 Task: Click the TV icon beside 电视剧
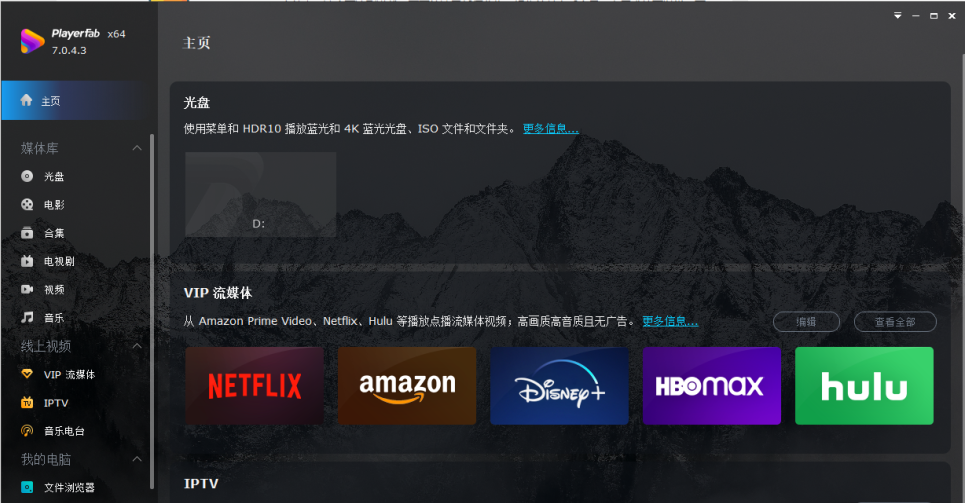(x=27, y=261)
